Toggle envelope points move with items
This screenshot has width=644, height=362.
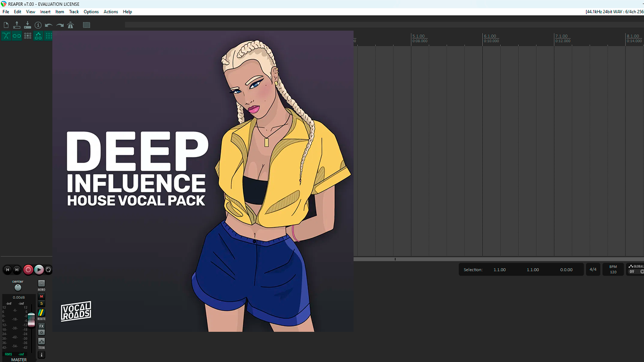(38, 36)
